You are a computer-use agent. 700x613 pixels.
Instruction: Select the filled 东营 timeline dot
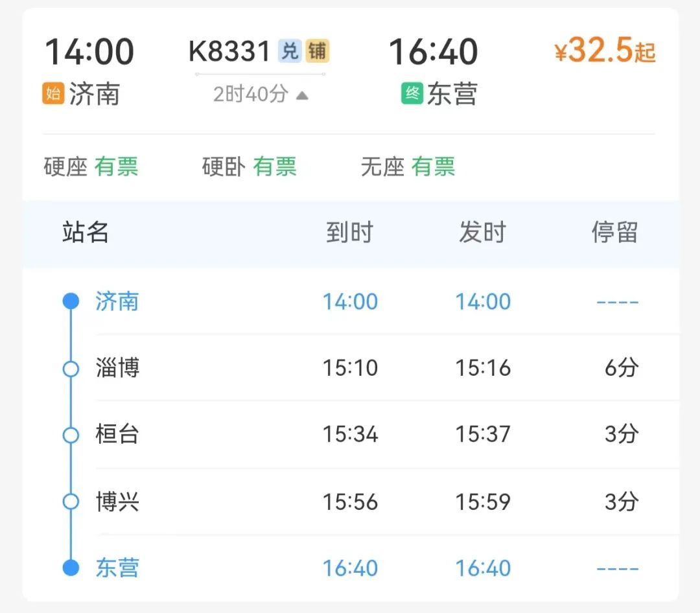(x=71, y=568)
